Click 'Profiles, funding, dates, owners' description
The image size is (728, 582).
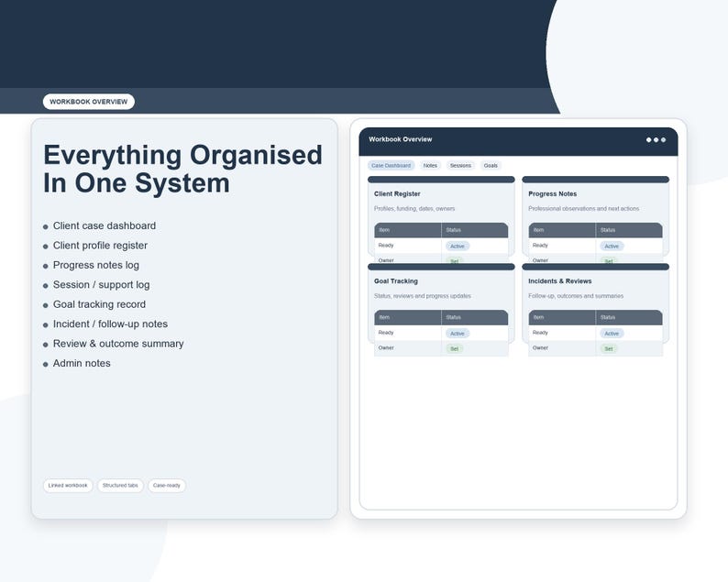pyautogui.click(x=414, y=209)
